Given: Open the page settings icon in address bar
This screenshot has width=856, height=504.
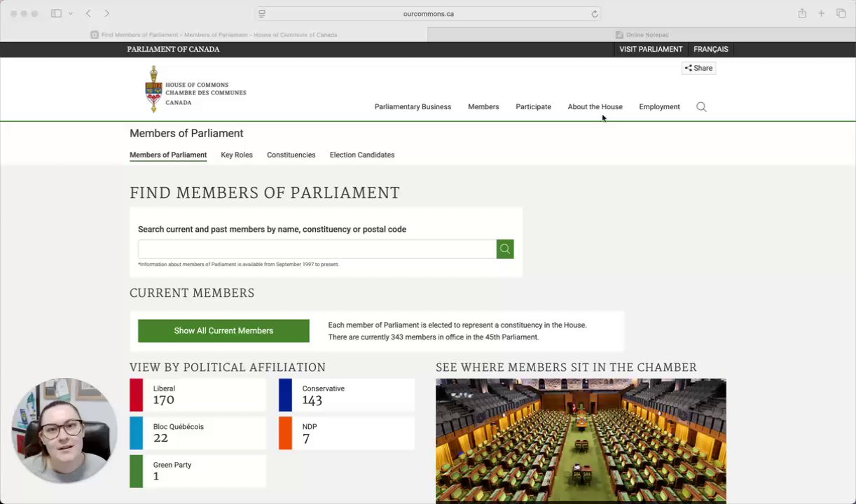Looking at the screenshot, I should 262,14.
